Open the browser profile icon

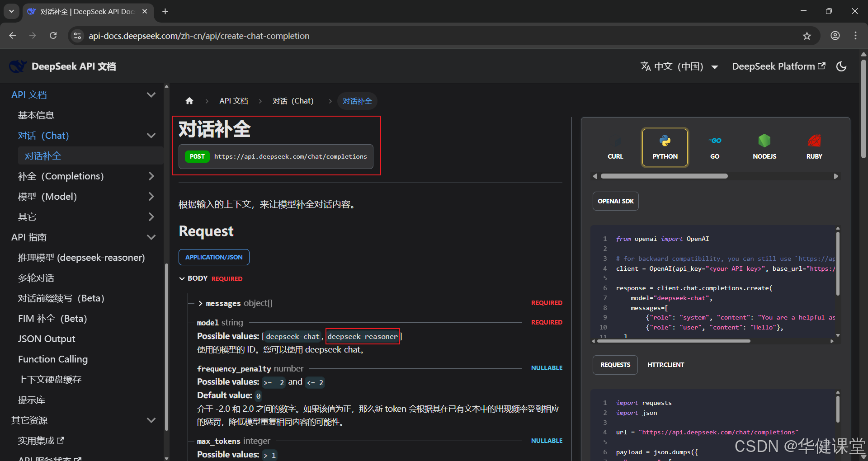click(x=835, y=36)
